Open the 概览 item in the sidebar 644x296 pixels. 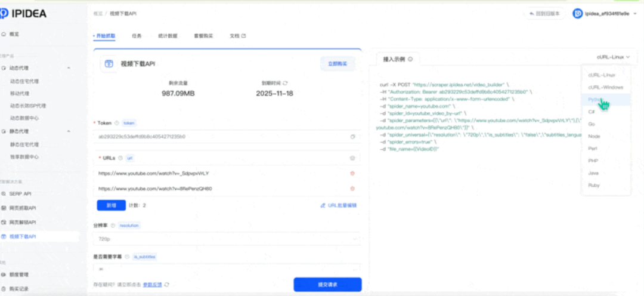click(14, 34)
